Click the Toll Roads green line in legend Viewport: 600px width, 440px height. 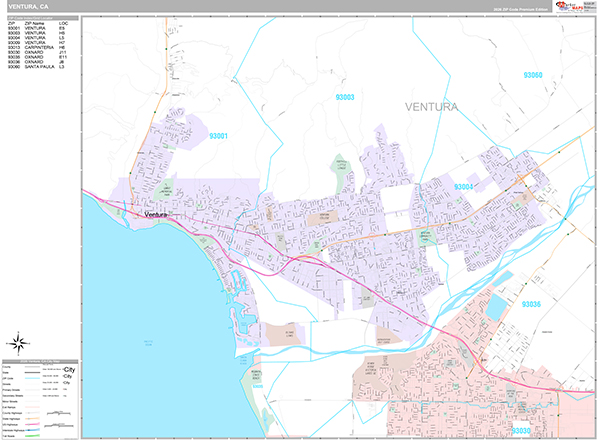[30, 434]
